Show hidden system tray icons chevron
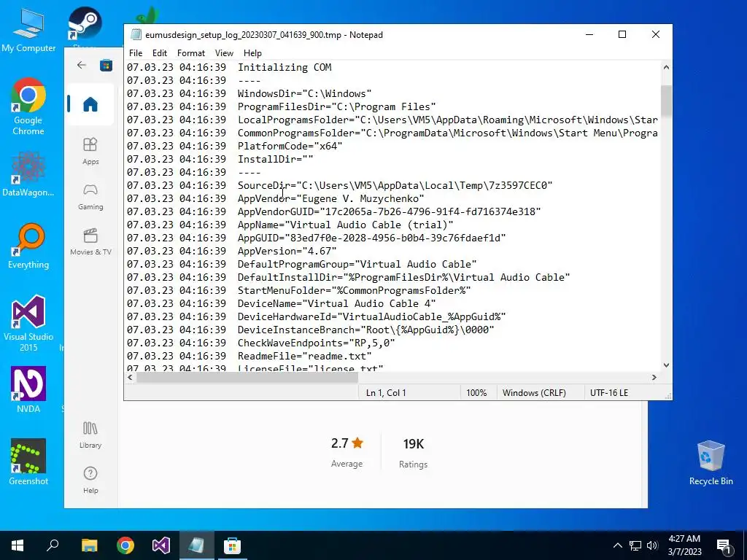Image resolution: width=747 pixels, height=560 pixels. [617, 545]
